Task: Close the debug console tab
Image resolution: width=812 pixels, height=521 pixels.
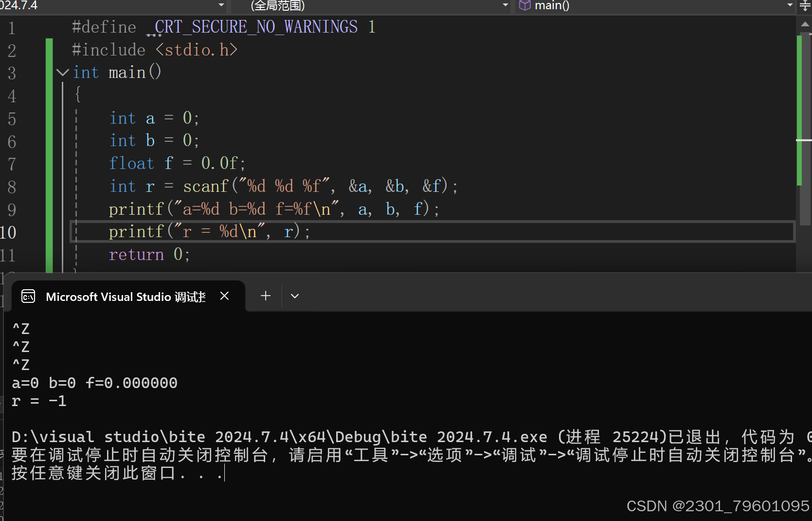Action: pos(224,296)
